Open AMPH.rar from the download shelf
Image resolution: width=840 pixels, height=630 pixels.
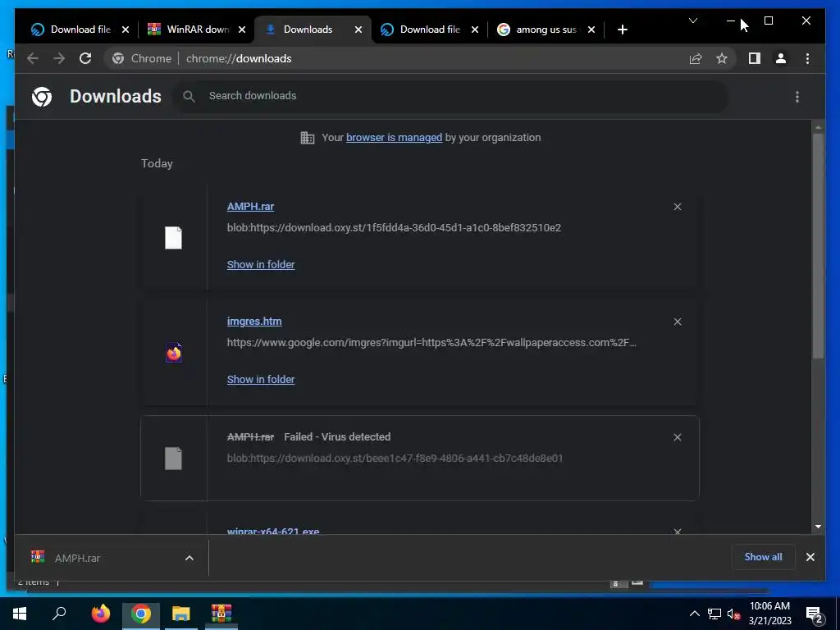(77, 558)
